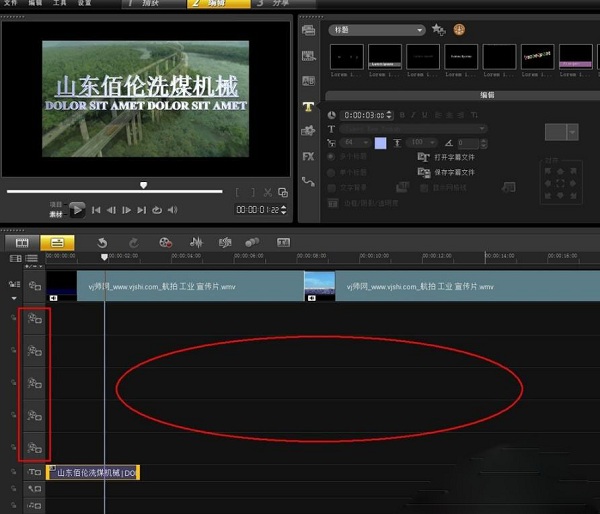The height and width of the screenshot is (514, 600).
Task: Adjust the duration 0:00:03:00 stepper
Action: [389, 115]
